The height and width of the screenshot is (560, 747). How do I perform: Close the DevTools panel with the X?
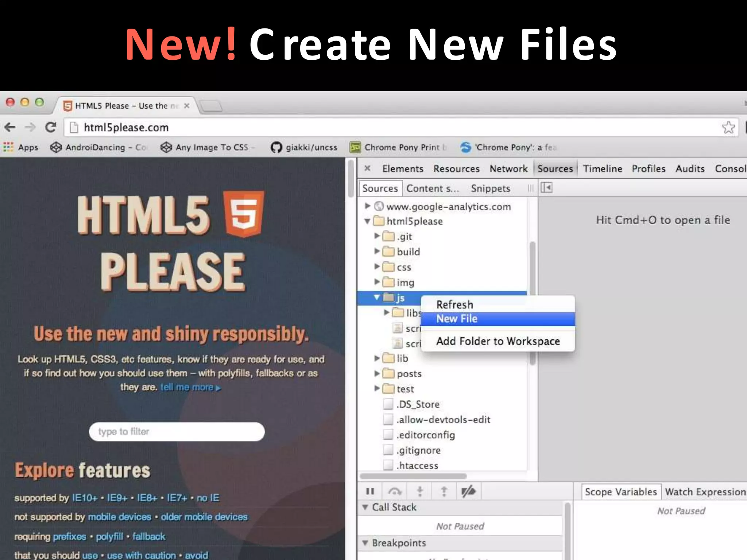tap(367, 168)
